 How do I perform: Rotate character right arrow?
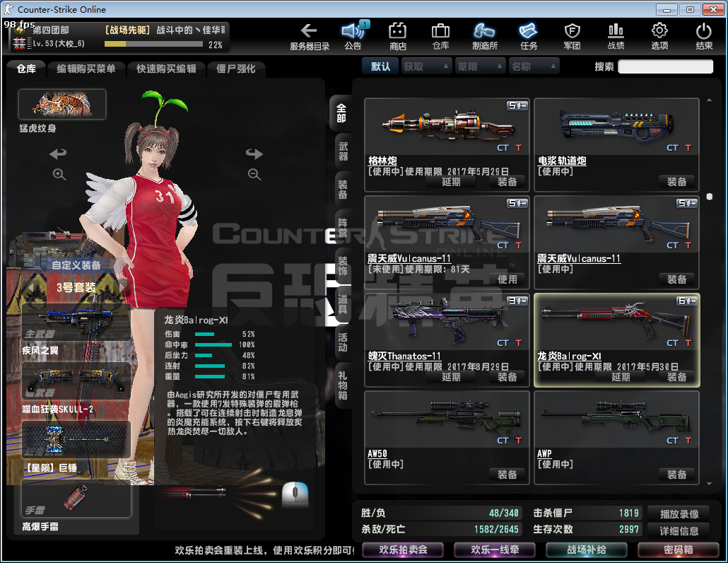[x=254, y=153]
